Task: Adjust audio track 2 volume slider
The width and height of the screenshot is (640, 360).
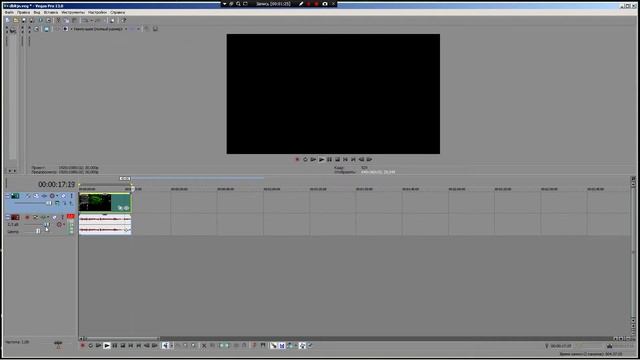Action: point(47,224)
